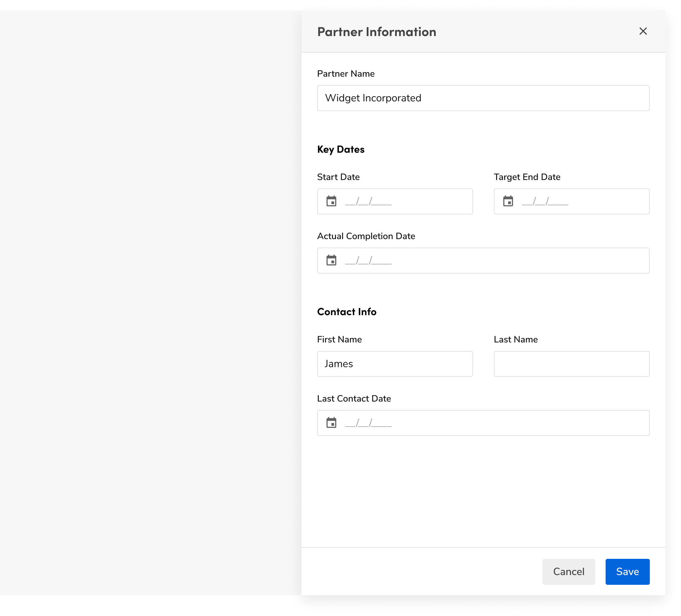Click the Last Name label text
This screenshot has height=616, width=681.
(516, 340)
